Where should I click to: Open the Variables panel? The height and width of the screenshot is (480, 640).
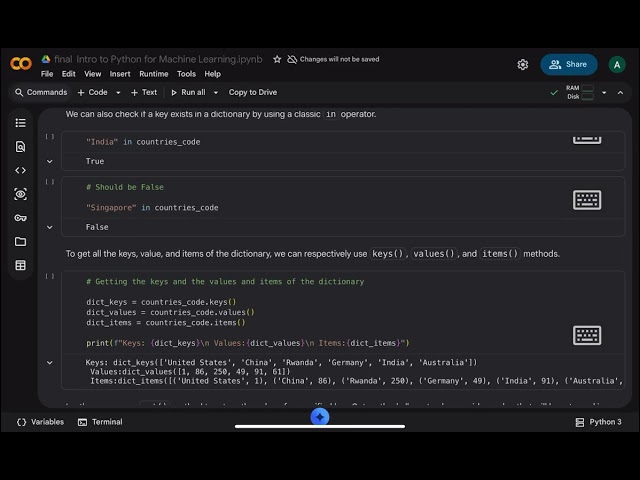[x=40, y=422]
